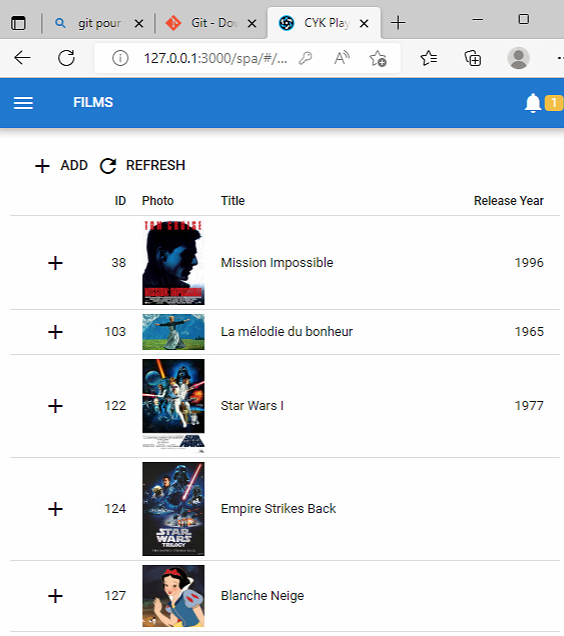The height and width of the screenshot is (636, 564).
Task: Add this page to favorites star
Action: click(x=378, y=58)
